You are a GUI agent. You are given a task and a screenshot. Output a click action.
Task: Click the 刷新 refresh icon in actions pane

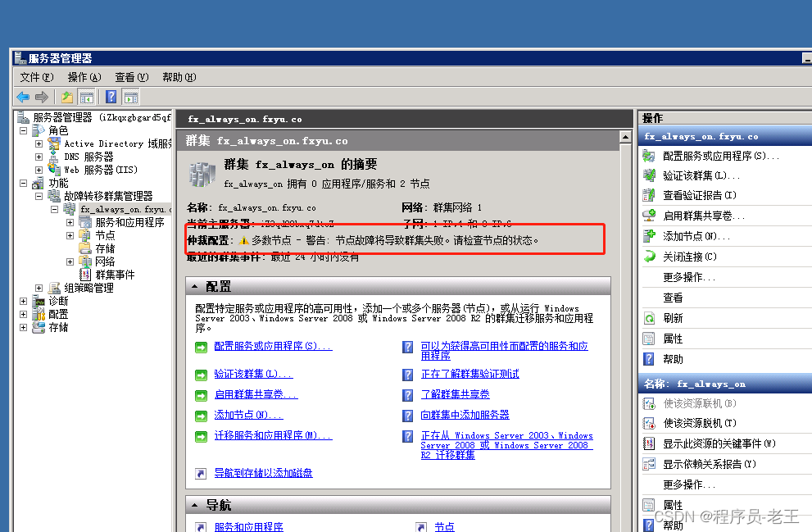[x=649, y=318]
